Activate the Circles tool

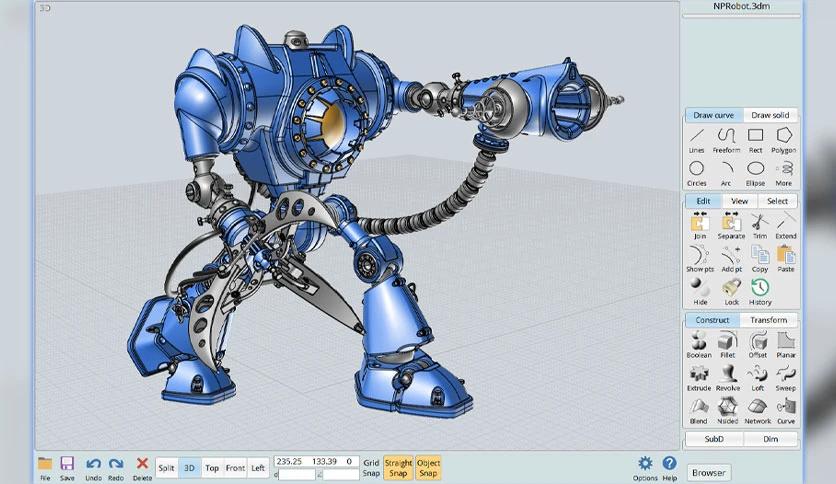pyautogui.click(x=696, y=174)
